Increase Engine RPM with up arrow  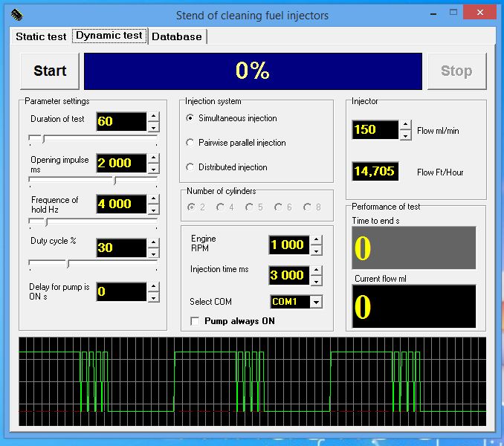(317, 240)
